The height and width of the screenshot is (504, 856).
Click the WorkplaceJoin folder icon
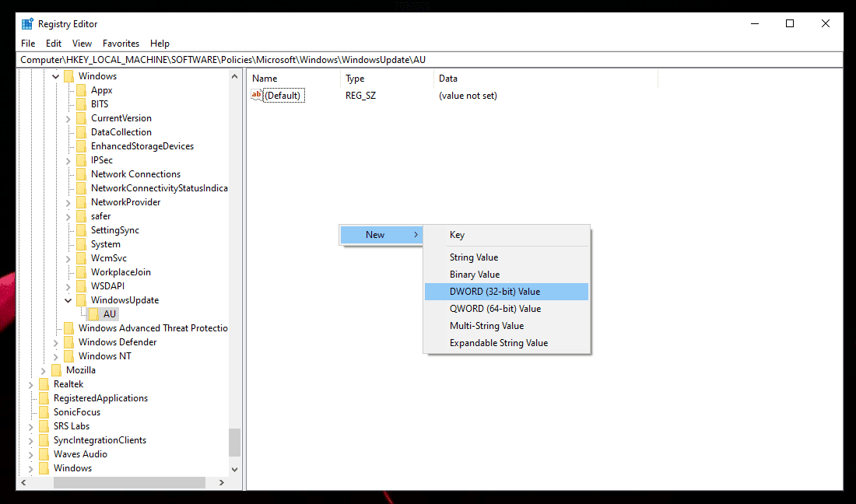(82, 272)
